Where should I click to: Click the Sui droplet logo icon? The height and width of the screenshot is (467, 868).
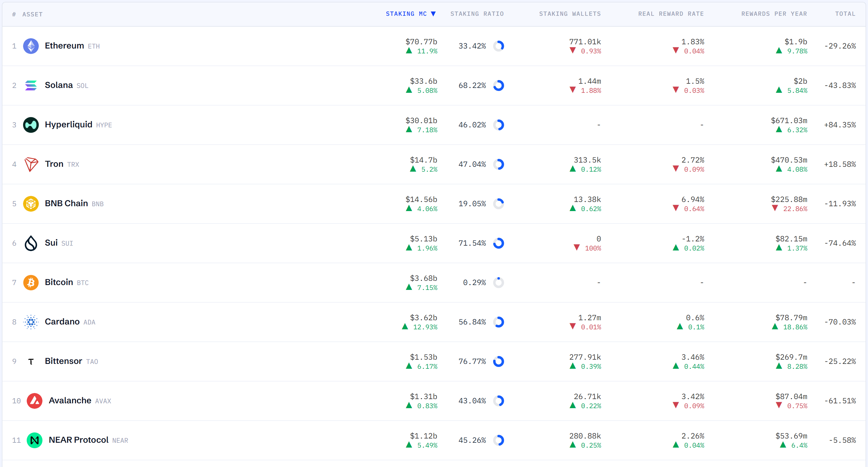[31, 243]
